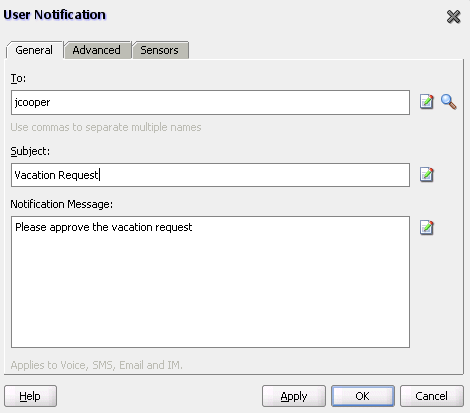The height and width of the screenshot is (413, 470).
Task: Click the magnifying glass to search users
Action: click(x=449, y=102)
